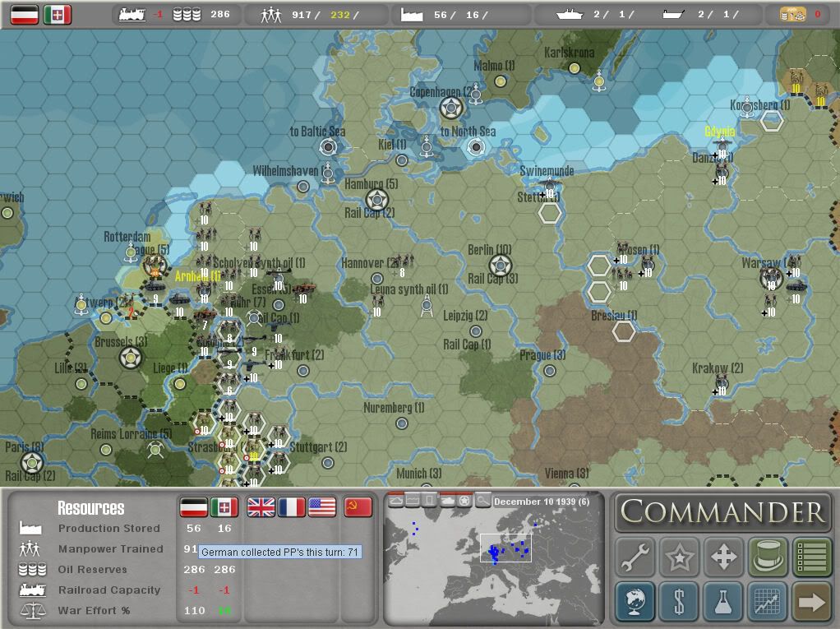Select the Soviet flag in Resources
The width and height of the screenshot is (840, 629).
[356, 507]
